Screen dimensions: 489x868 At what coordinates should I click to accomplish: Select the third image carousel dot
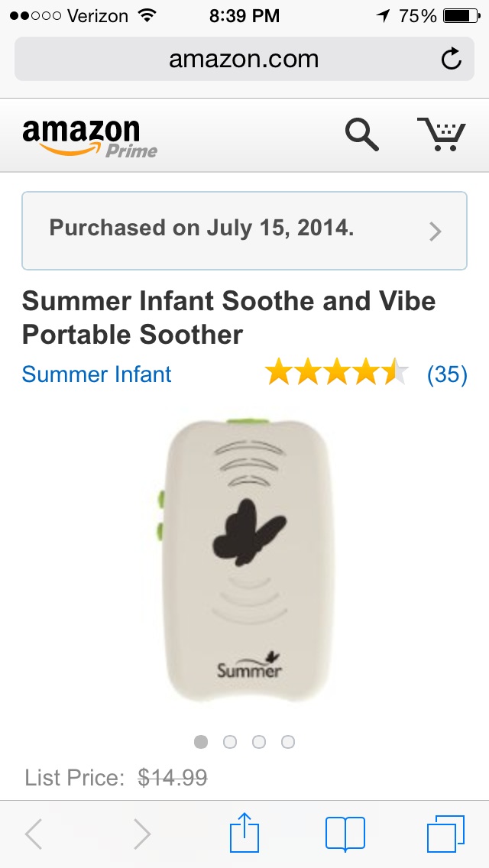point(258,742)
